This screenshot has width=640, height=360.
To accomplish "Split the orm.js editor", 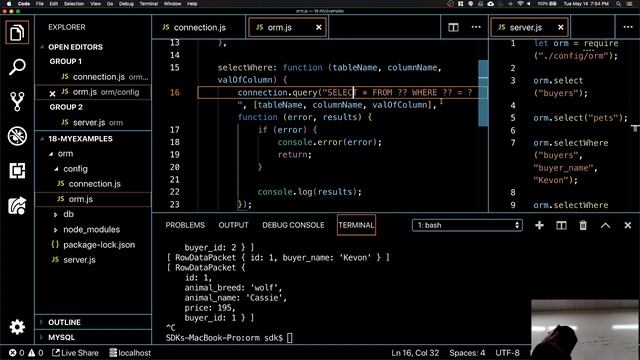I will pyautogui.click(x=453, y=27).
